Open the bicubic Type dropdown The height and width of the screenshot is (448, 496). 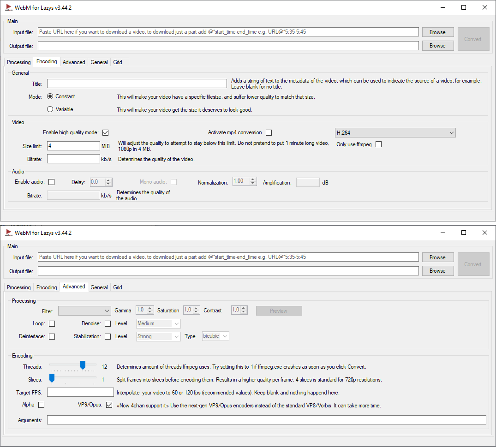tap(215, 336)
